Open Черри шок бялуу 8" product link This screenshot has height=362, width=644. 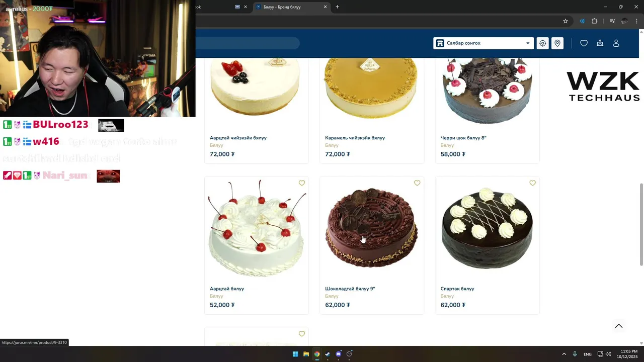coord(463,138)
